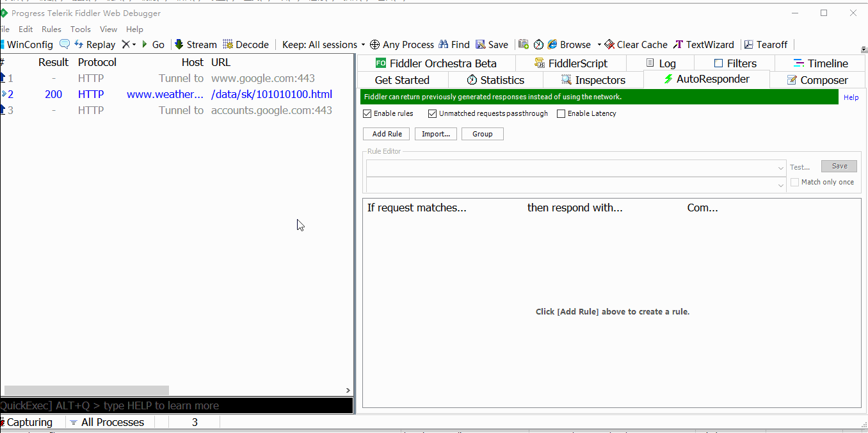Click the Decode toolbar icon
The width and height of the screenshot is (868, 433).
[x=228, y=44]
